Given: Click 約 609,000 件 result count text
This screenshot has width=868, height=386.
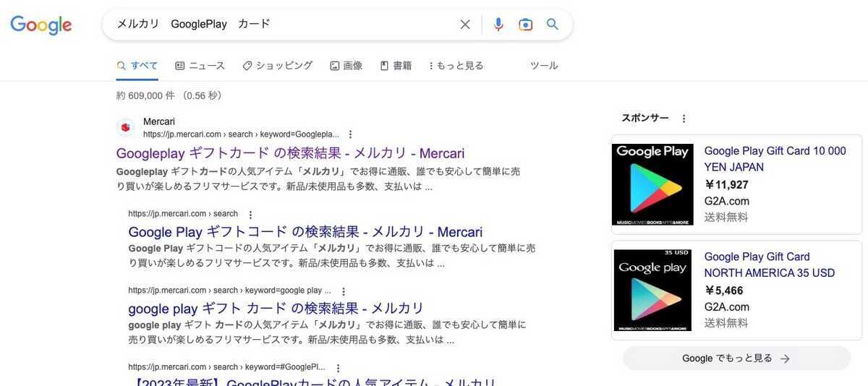Looking at the screenshot, I should [x=145, y=95].
